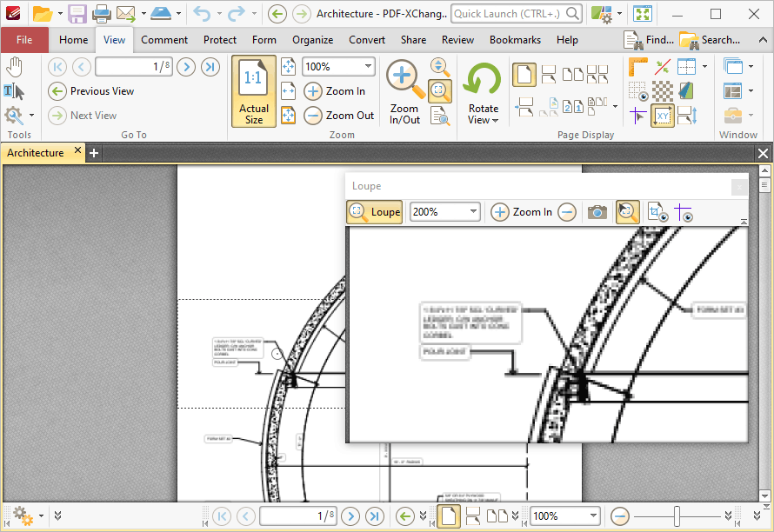Click zoom out minus beside status slider

click(619, 516)
